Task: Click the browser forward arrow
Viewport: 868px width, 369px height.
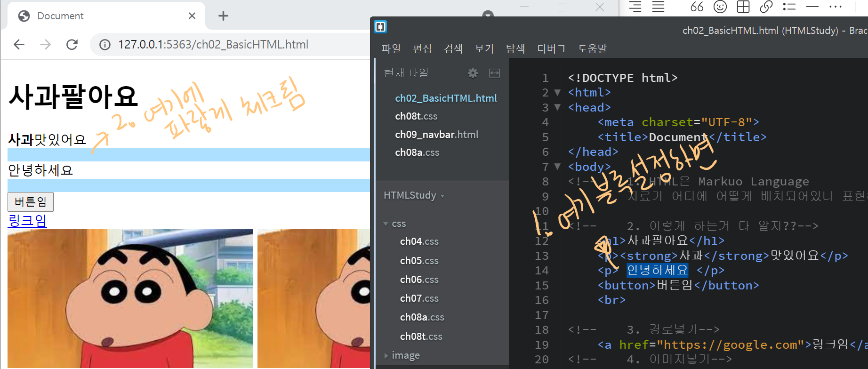Action: pos(46,45)
